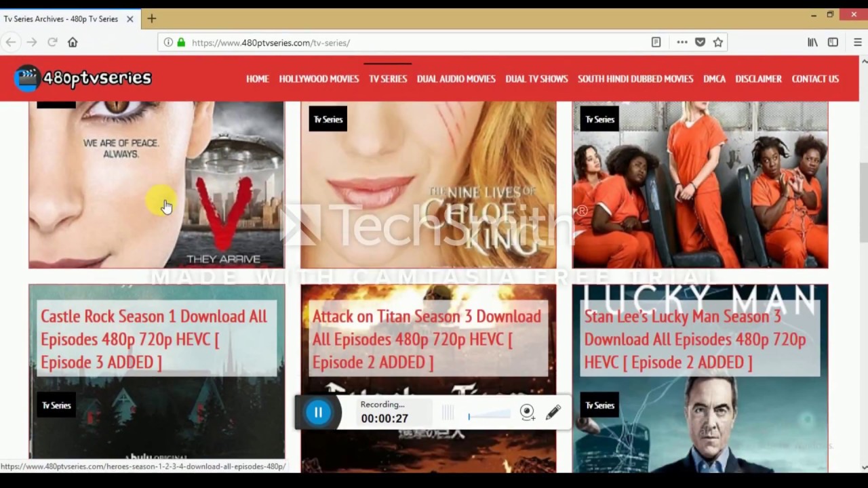This screenshot has width=868, height=488.
Task: Open the page actions three-dot menu
Action: [682, 42]
